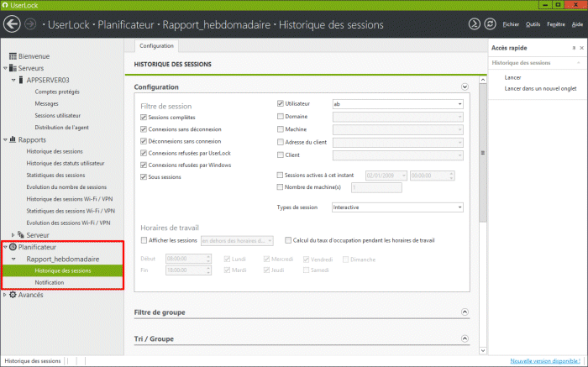Screen dimensions: 588x367
Task: Go back with the back arrow
Action: pyautogui.click(x=12, y=24)
